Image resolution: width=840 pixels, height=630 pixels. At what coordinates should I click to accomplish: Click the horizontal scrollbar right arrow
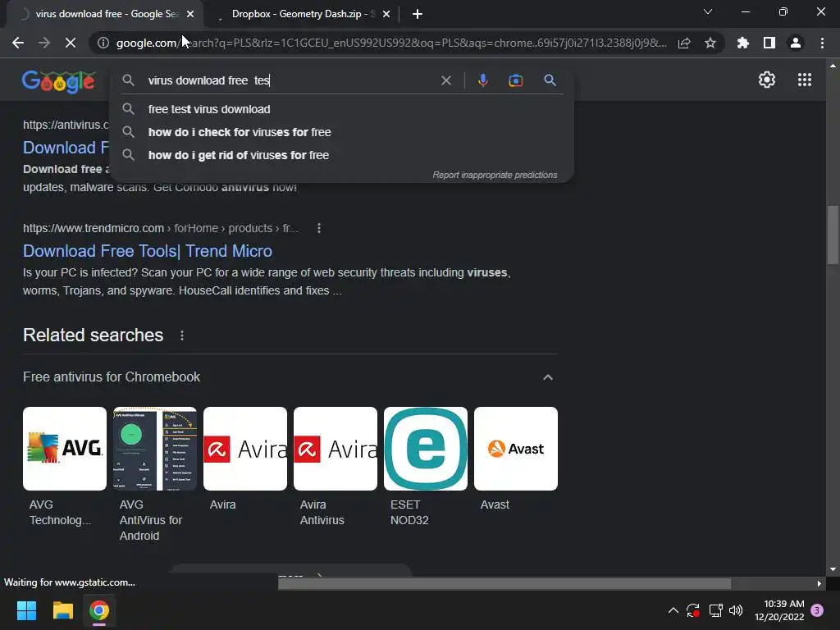coord(819,583)
